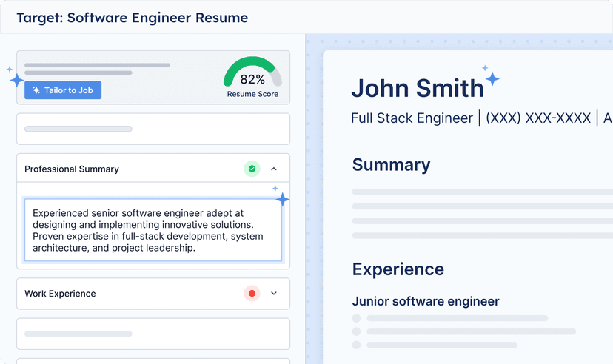613x364 pixels.
Task: Click the John Smith name in the preview
Action: pyautogui.click(x=418, y=88)
